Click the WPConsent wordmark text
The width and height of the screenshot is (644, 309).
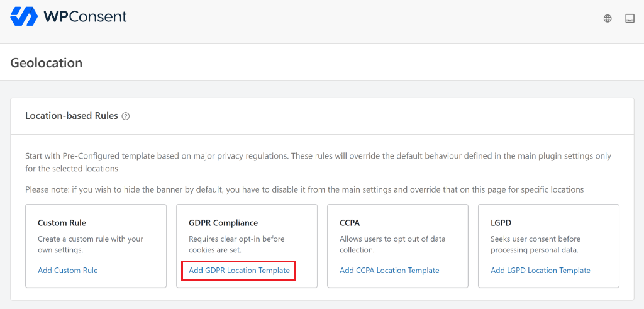pyautogui.click(x=85, y=16)
